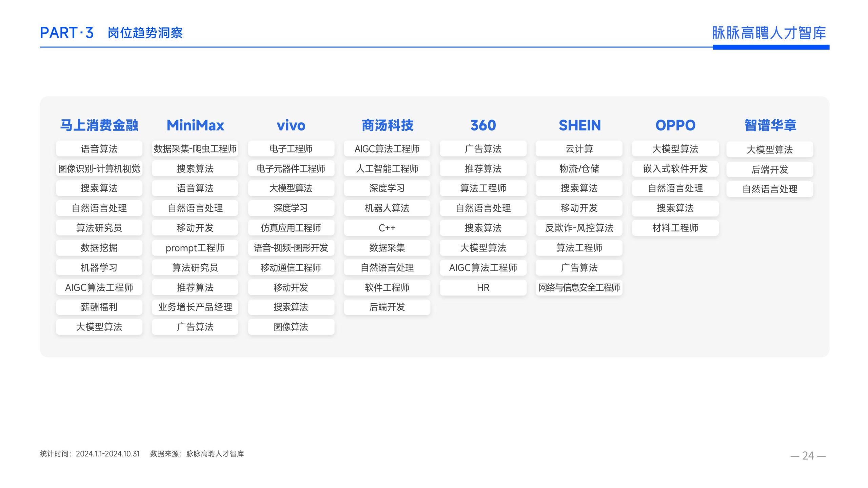
Task: Click the 商汤科技 heading
Action: (x=387, y=125)
